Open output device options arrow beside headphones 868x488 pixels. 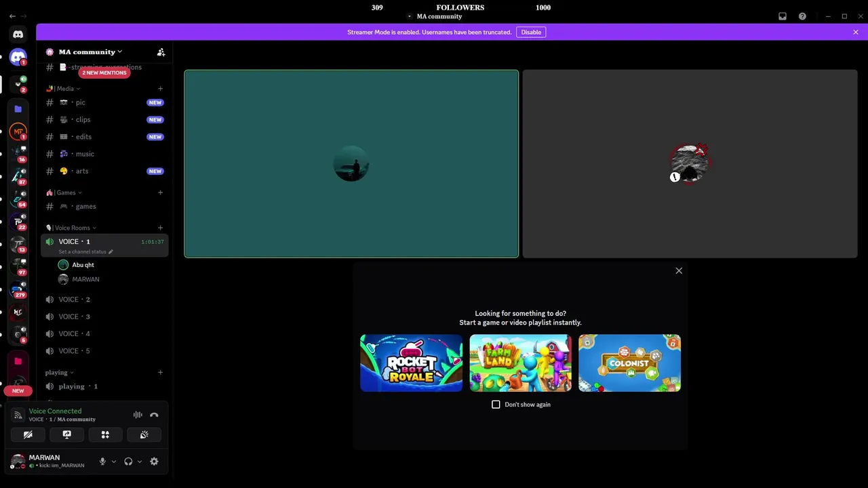pos(139,462)
